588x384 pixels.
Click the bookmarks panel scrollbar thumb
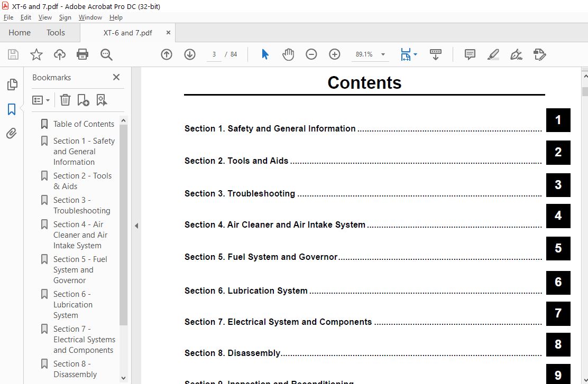click(123, 225)
